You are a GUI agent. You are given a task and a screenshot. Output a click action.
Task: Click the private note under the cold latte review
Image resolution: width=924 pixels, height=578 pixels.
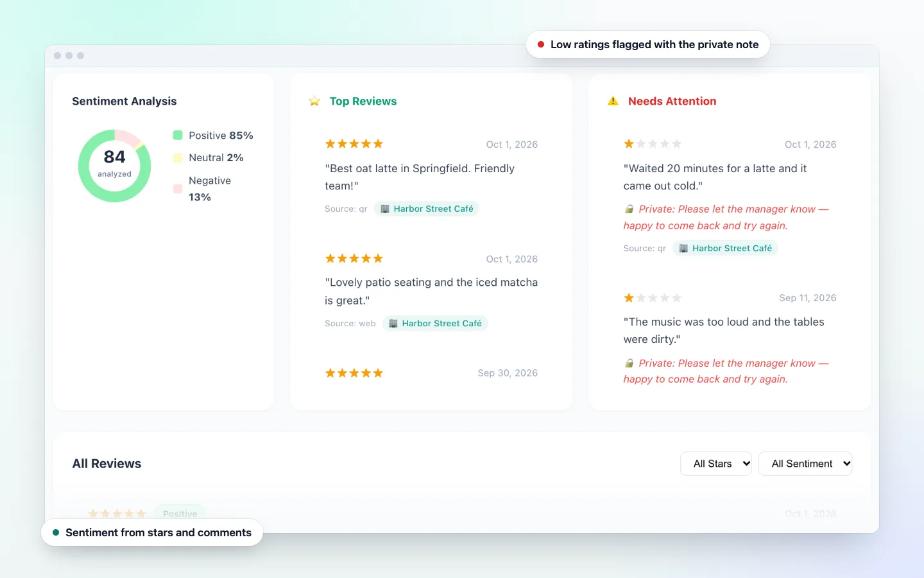pos(726,218)
